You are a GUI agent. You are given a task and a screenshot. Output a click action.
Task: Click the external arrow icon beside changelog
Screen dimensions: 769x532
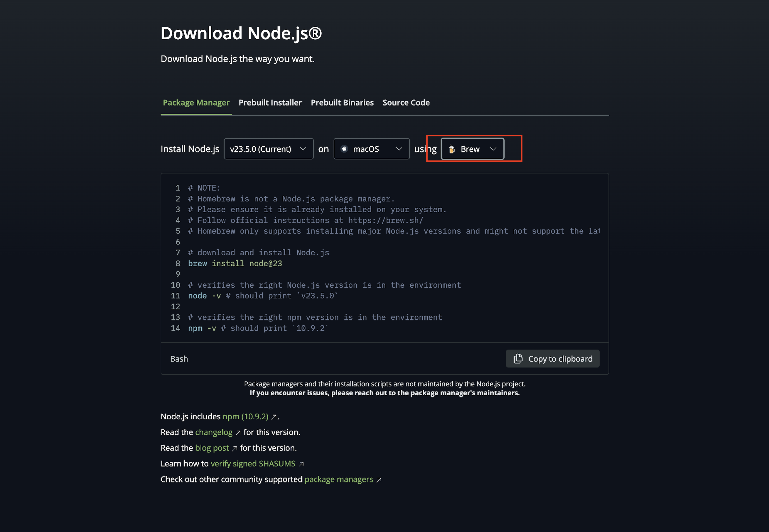coord(238,433)
